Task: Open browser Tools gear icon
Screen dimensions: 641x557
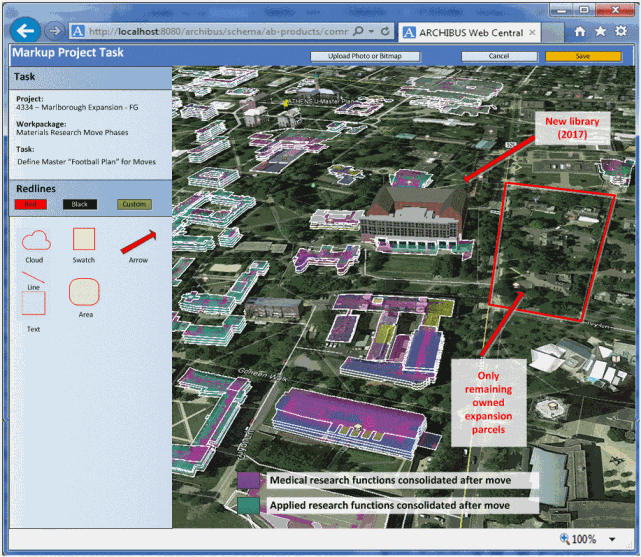Action: pyautogui.click(x=621, y=32)
